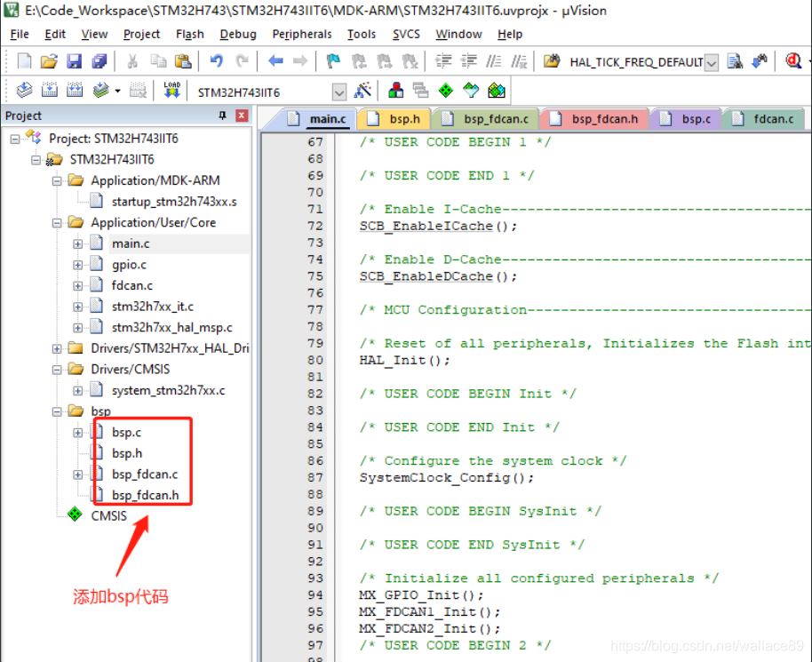Open a file using the Open folder icon

(x=49, y=61)
